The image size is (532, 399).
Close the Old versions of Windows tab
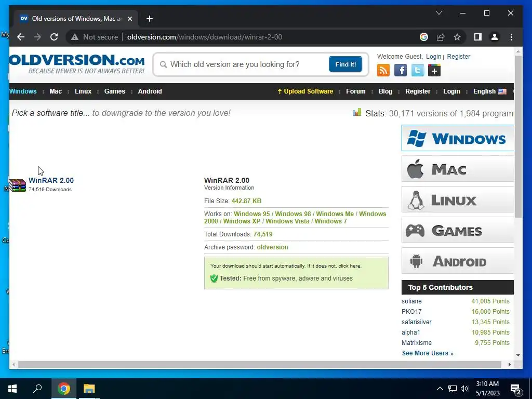pyautogui.click(x=129, y=19)
